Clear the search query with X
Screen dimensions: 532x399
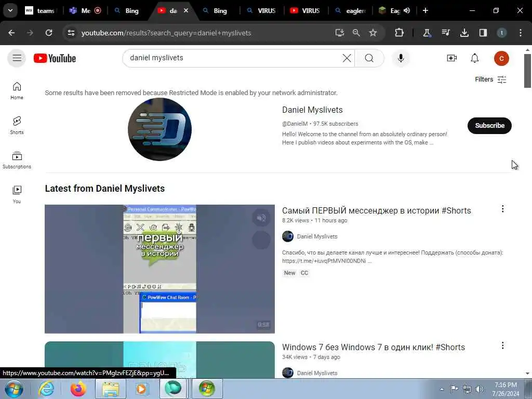coord(347,58)
